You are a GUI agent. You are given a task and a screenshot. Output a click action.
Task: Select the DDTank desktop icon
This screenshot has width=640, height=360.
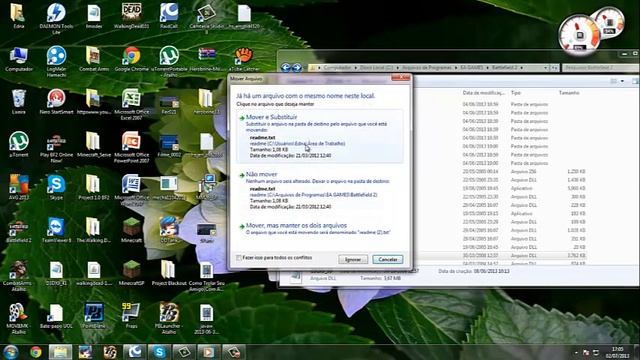(x=169, y=230)
